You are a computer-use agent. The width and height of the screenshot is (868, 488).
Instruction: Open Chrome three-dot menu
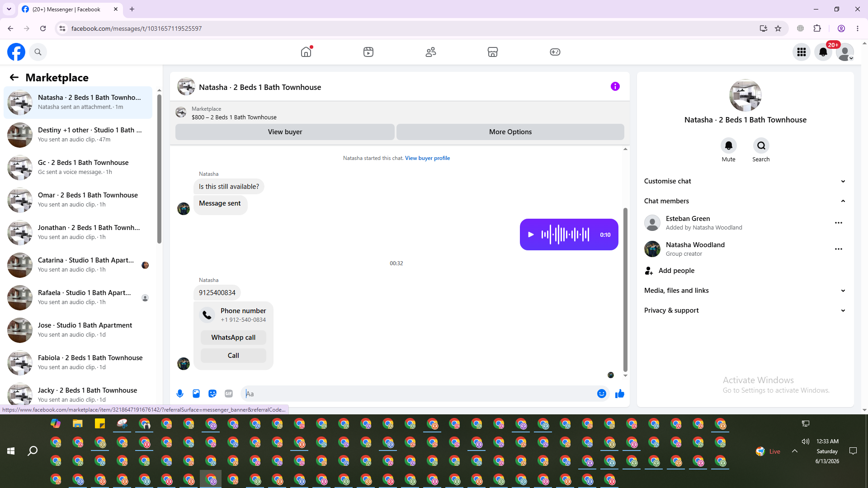(x=858, y=28)
